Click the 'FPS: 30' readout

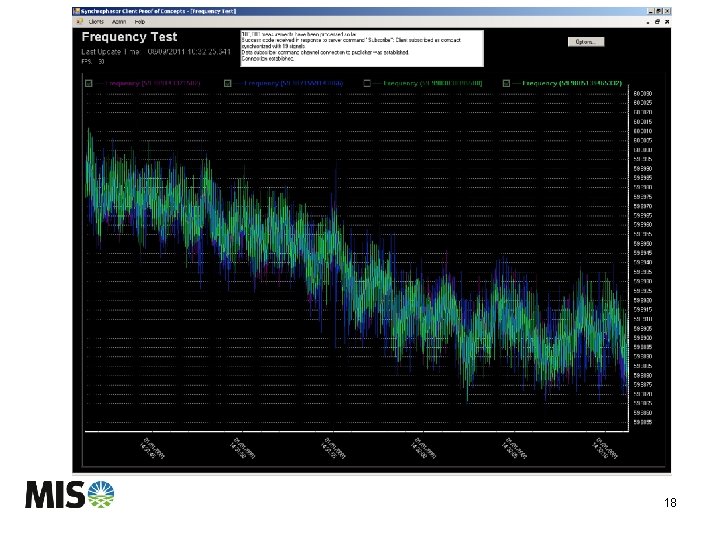(x=93, y=62)
